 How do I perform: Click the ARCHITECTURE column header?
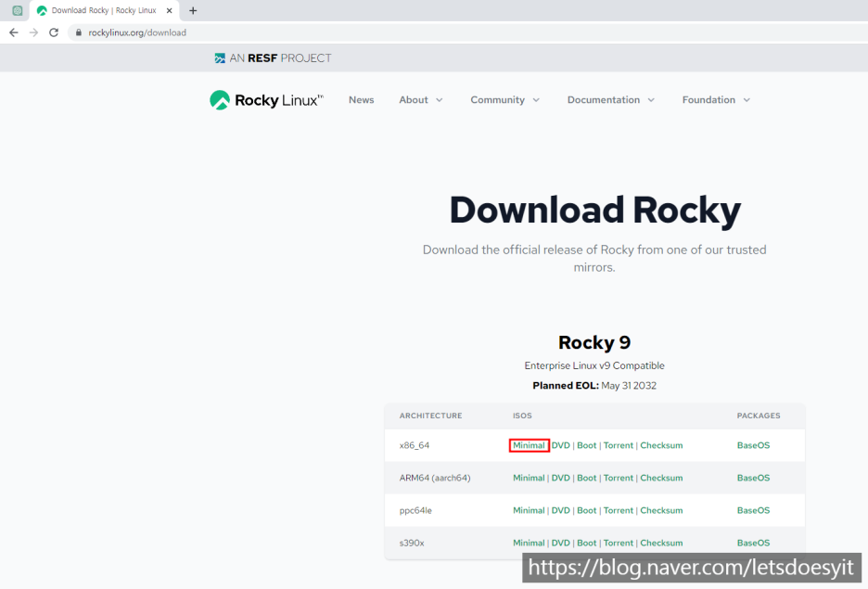(430, 416)
